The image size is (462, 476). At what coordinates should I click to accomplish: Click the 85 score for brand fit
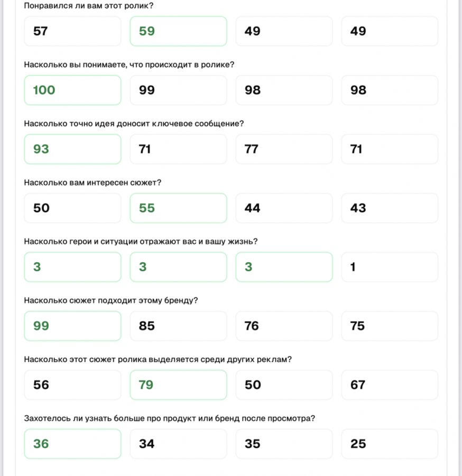178,326
